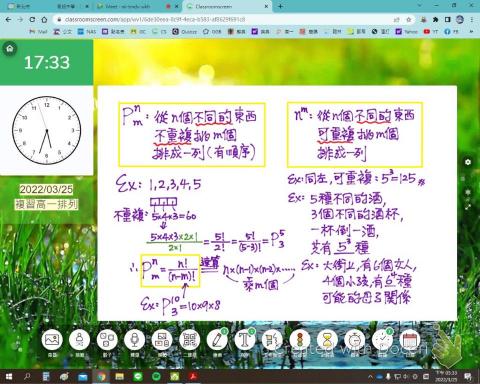Open the YT YouTube bookmark
The width and height of the screenshot is (480, 384).
431,31
